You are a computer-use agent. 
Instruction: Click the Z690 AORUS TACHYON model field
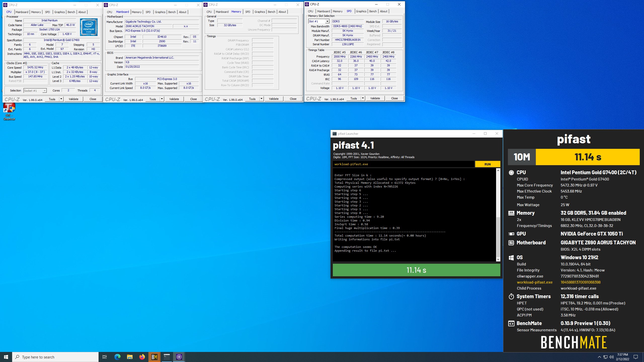[x=148, y=26]
